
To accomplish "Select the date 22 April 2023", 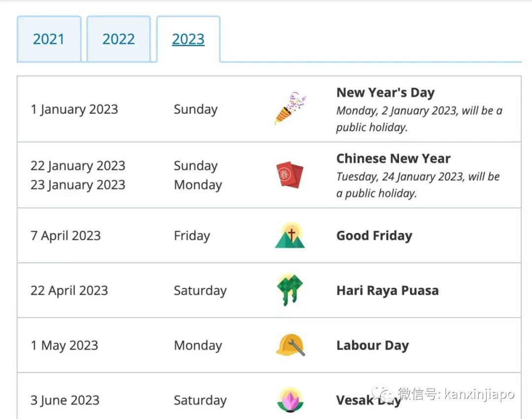I will coord(69,290).
